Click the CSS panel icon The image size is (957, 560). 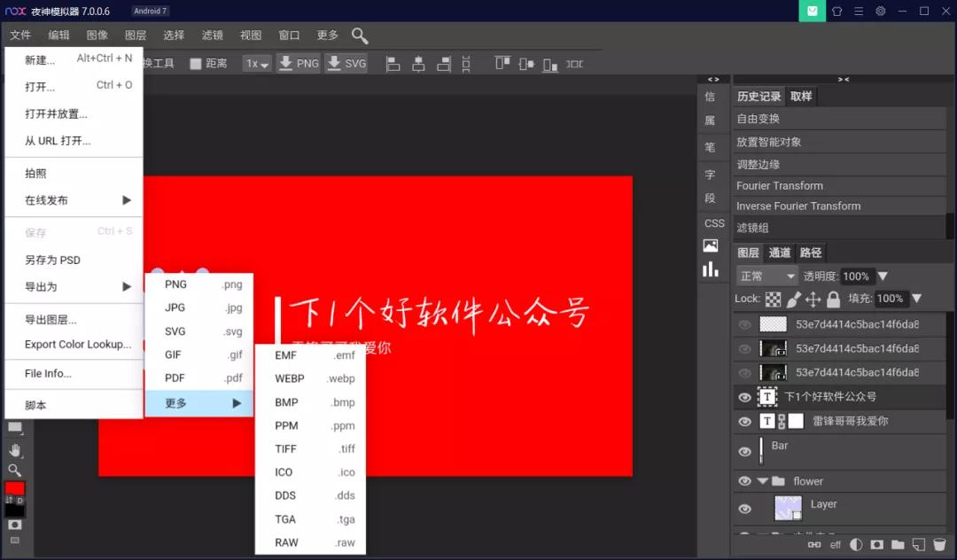(x=713, y=223)
